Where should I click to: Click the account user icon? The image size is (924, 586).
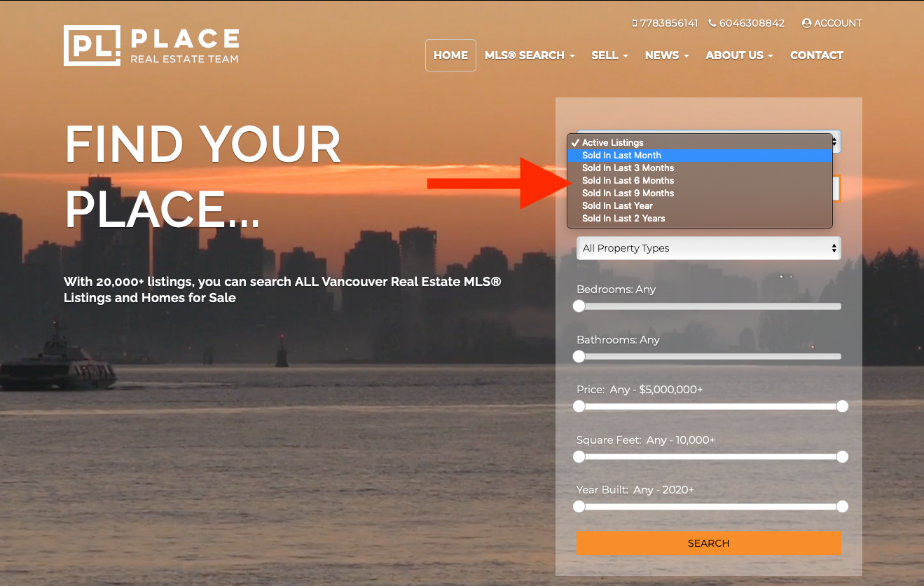coord(806,23)
